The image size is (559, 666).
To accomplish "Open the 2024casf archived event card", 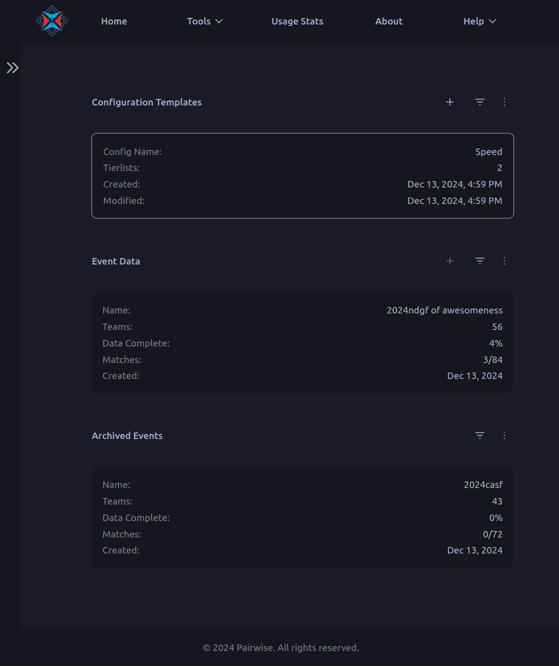I will click(x=302, y=517).
